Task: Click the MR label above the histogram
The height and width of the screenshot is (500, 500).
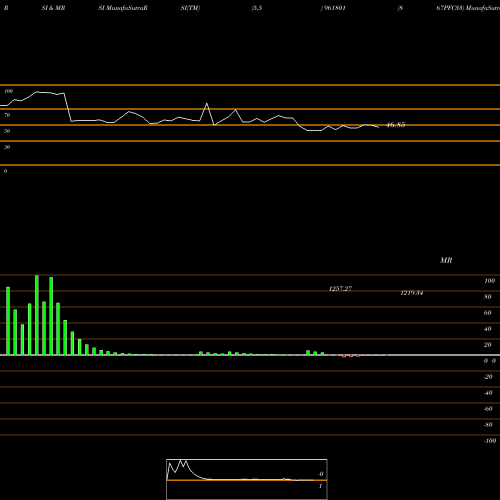Action: pos(446,260)
